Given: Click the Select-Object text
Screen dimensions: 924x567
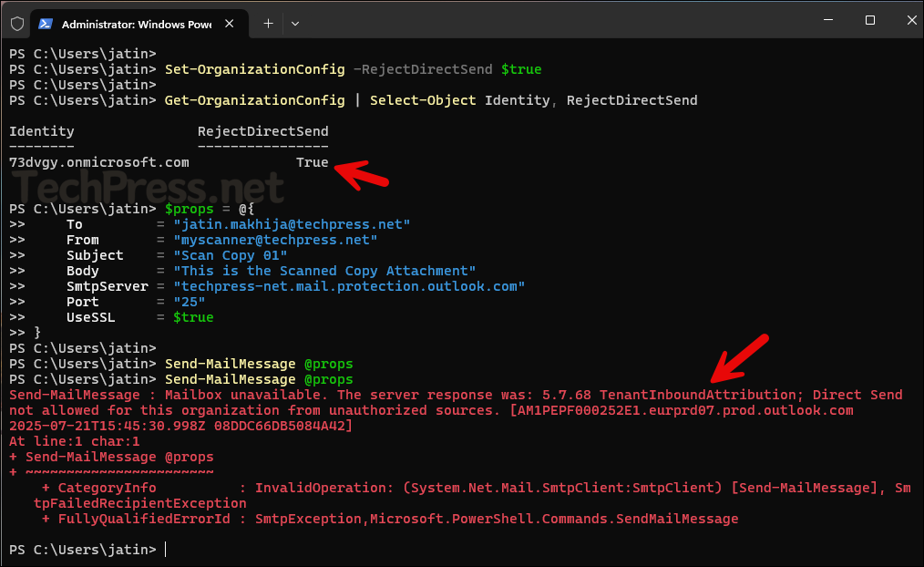Looking at the screenshot, I should pyautogui.click(x=423, y=101).
